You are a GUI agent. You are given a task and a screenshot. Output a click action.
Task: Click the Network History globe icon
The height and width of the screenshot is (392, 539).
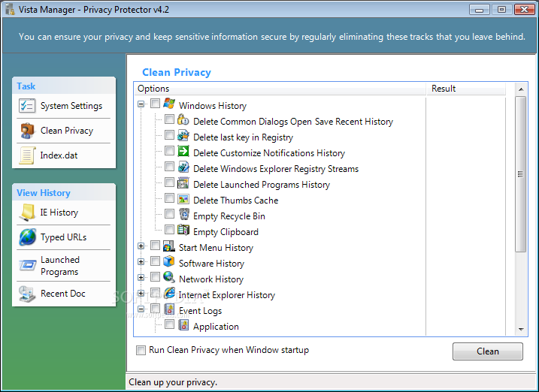(x=169, y=277)
